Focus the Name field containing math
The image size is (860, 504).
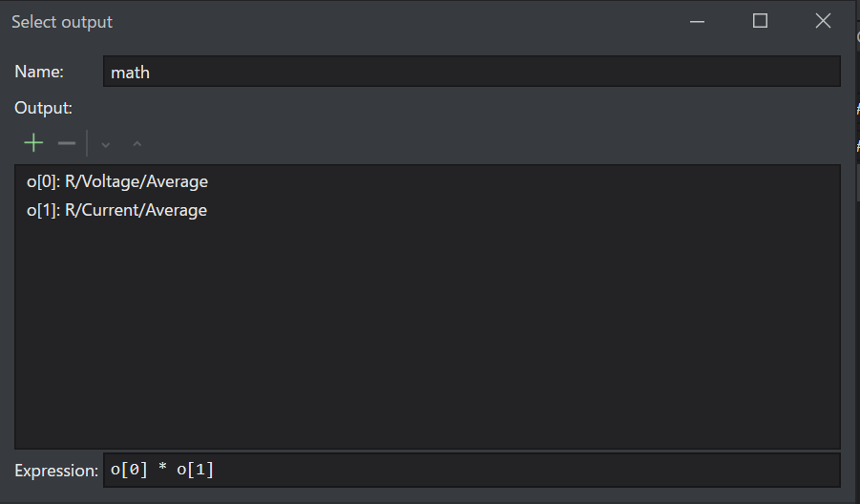click(472, 72)
